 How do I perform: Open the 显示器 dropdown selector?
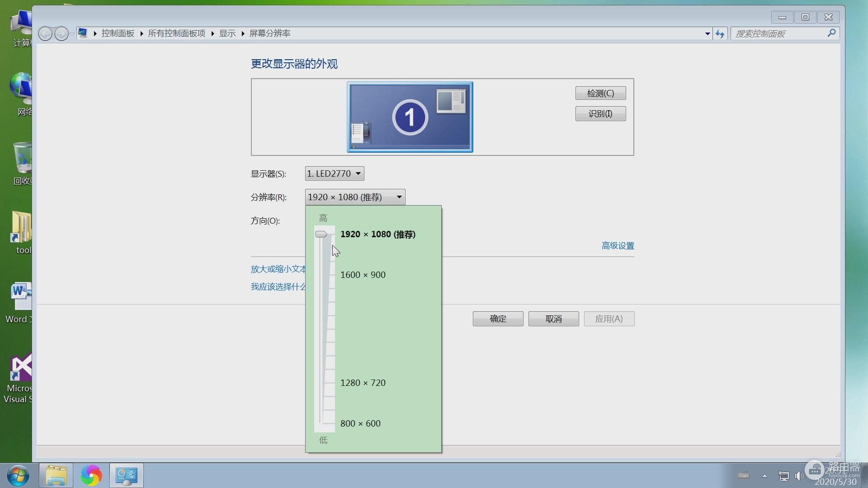tap(333, 174)
